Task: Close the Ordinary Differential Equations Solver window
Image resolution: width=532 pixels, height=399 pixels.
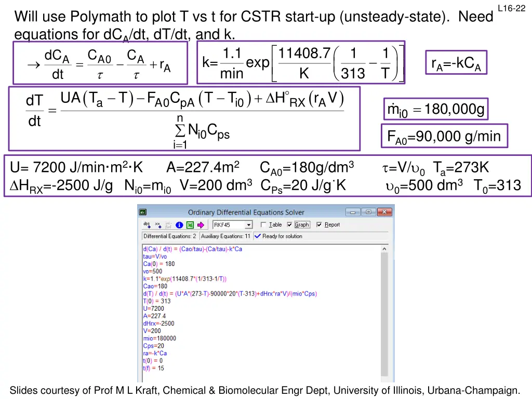Action: click(x=384, y=212)
